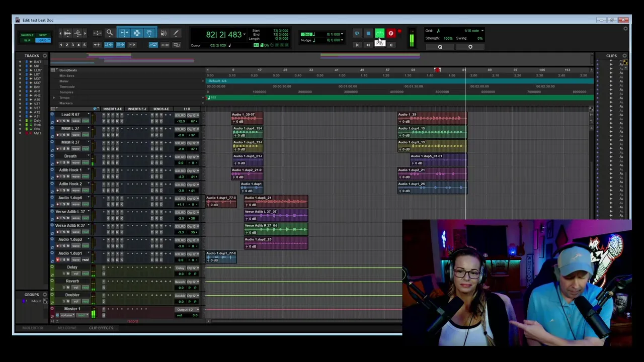
Task: Switch to MIDI Editor tab
Action: coord(33,328)
